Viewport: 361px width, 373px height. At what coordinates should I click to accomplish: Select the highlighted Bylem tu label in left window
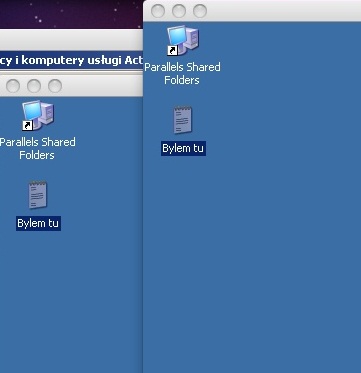[38, 223]
